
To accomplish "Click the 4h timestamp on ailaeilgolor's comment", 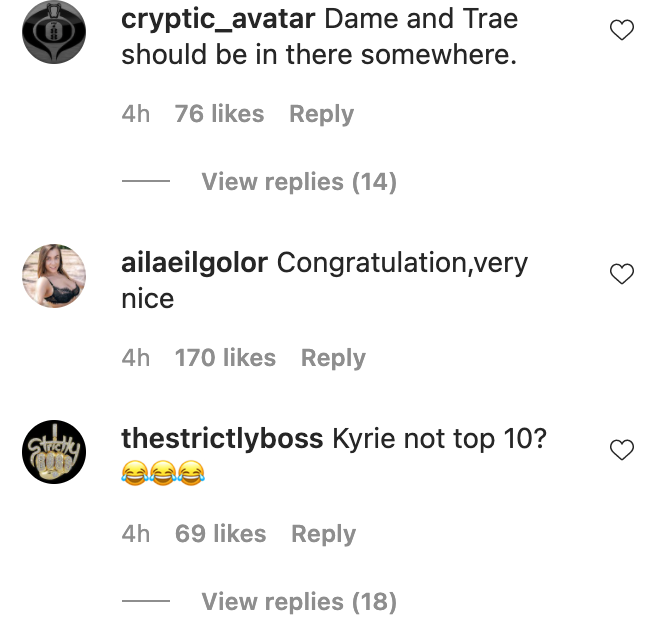I will point(135,358).
